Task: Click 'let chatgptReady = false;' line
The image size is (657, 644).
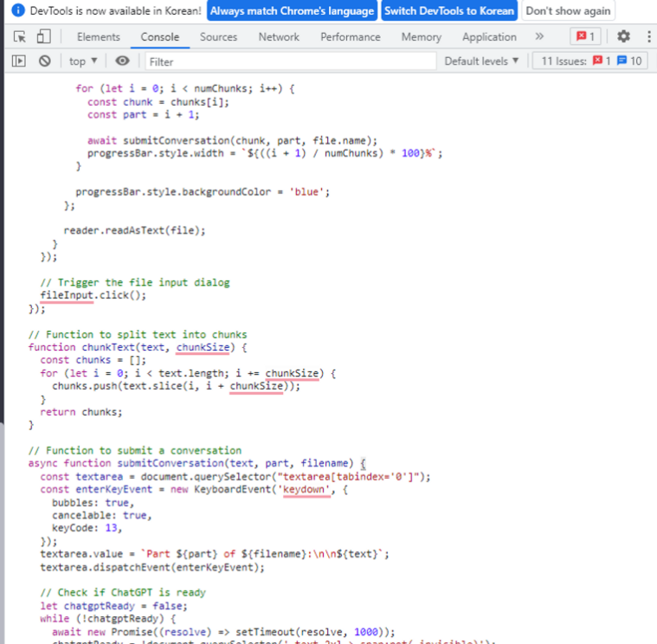Action: click(113, 606)
